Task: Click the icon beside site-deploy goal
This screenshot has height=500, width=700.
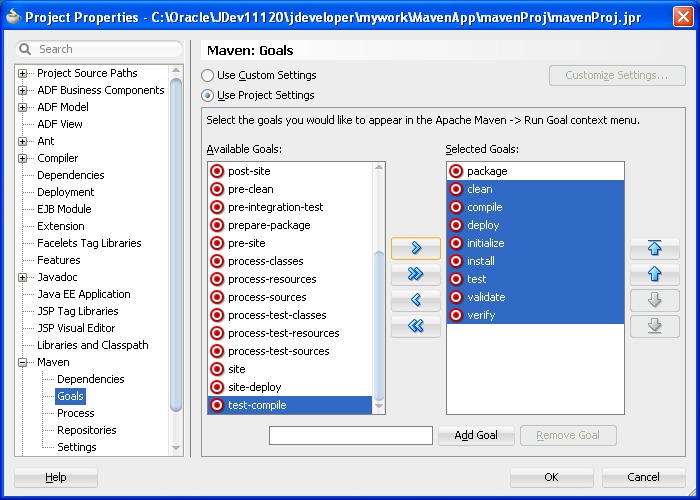Action: click(217, 387)
